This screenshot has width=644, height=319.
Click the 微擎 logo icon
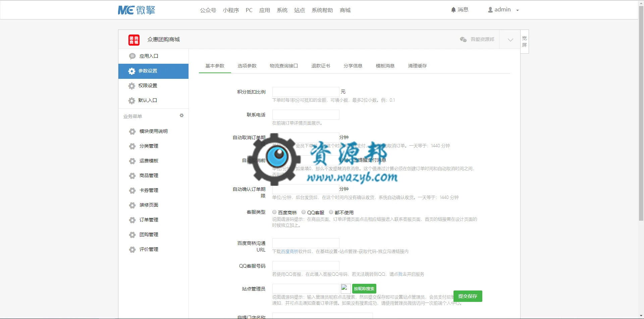pos(137,10)
